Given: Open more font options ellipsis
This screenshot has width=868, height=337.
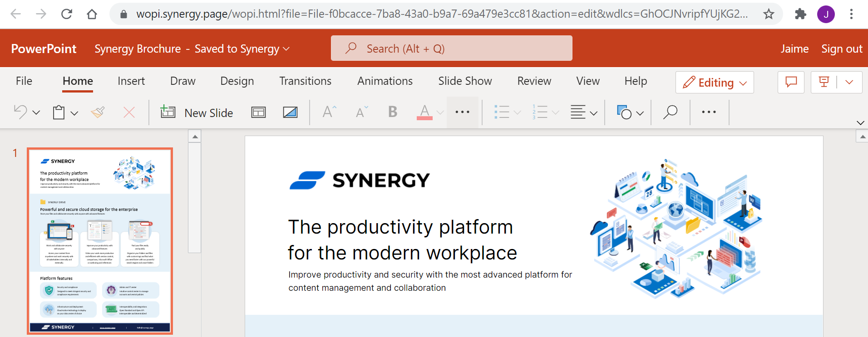Looking at the screenshot, I should click(x=462, y=112).
